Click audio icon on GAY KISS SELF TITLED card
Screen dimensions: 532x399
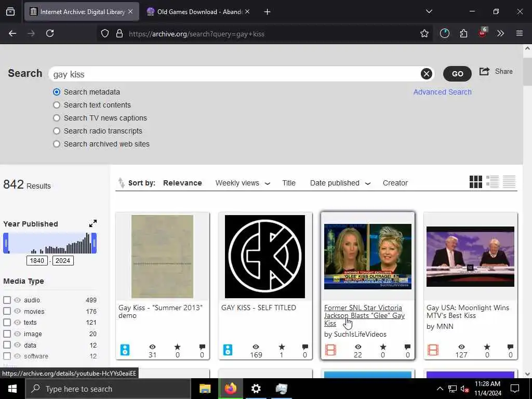228,350
